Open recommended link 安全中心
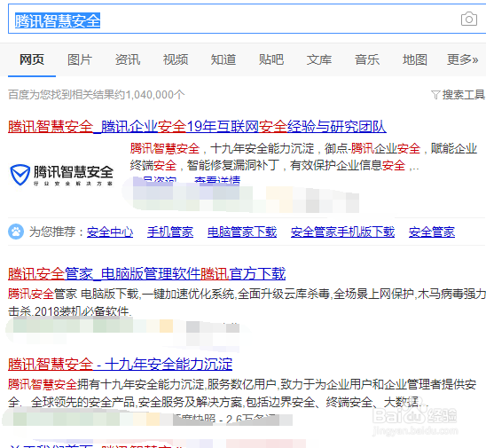 (110, 232)
